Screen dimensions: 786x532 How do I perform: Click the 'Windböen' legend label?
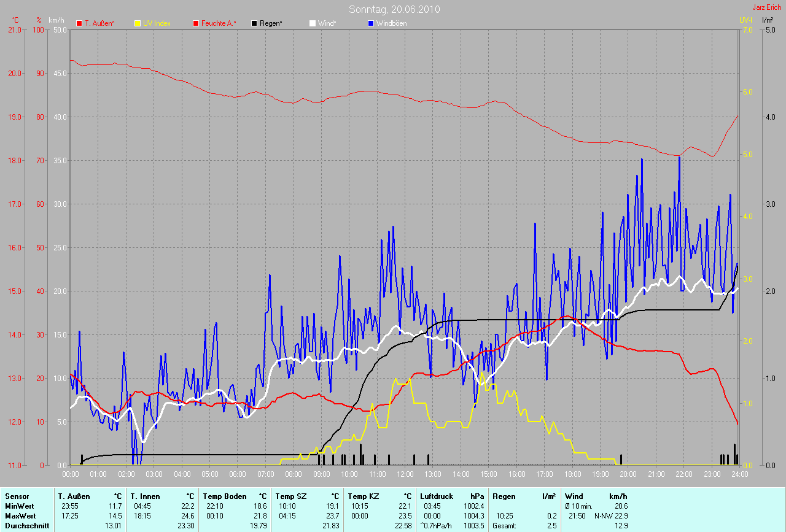click(391, 23)
